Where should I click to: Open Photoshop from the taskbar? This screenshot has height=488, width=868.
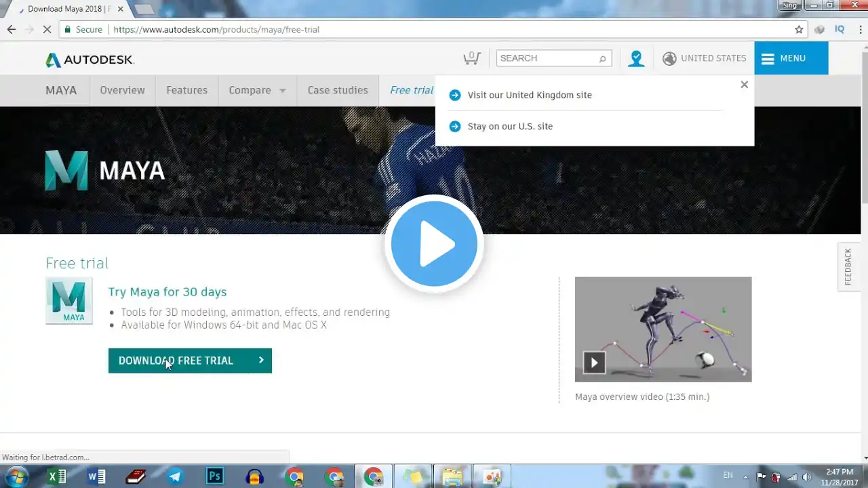click(215, 476)
